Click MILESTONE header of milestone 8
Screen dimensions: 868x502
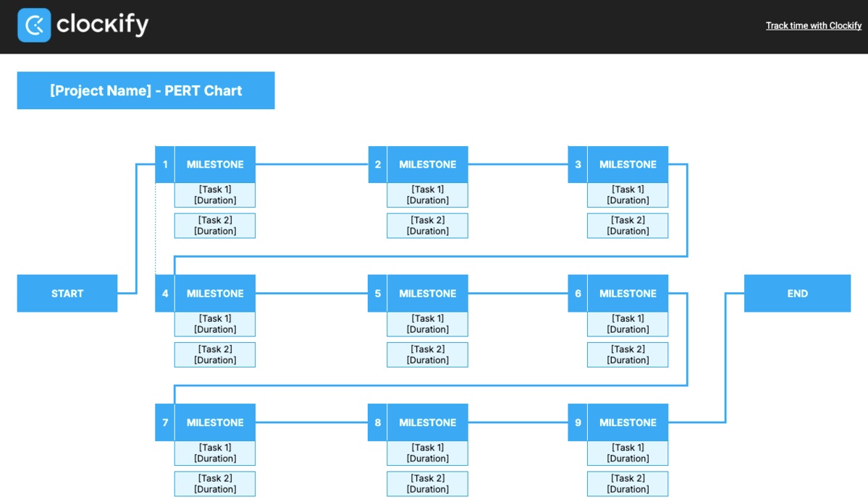pyautogui.click(x=427, y=422)
